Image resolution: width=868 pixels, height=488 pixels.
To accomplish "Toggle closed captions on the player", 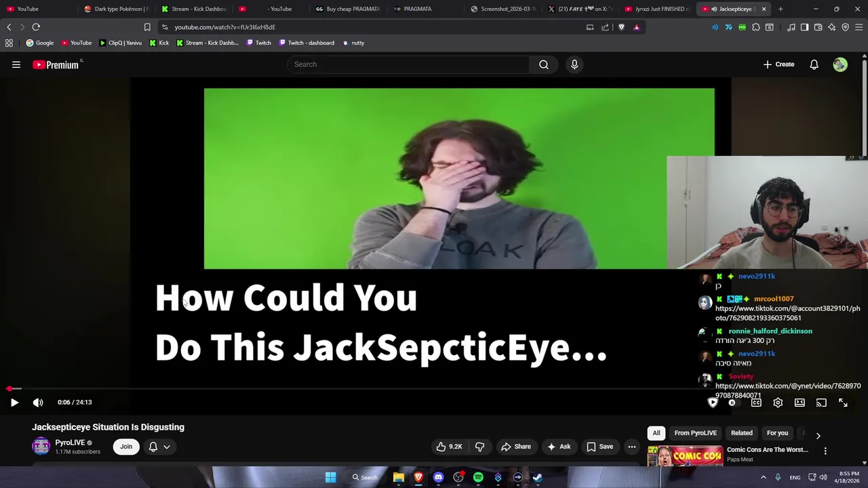I will [x=756, y=403].
